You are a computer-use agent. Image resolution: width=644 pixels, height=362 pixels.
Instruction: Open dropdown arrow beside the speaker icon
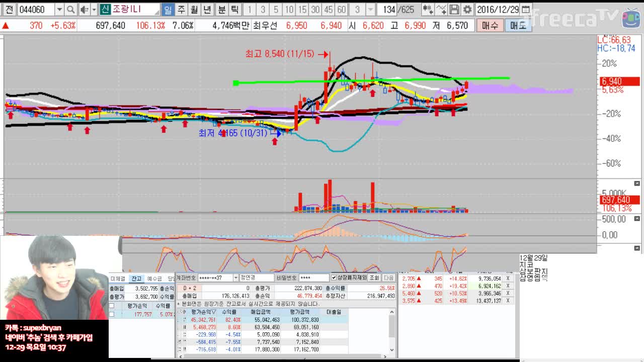pyautogui.click(x=94, y=10)
